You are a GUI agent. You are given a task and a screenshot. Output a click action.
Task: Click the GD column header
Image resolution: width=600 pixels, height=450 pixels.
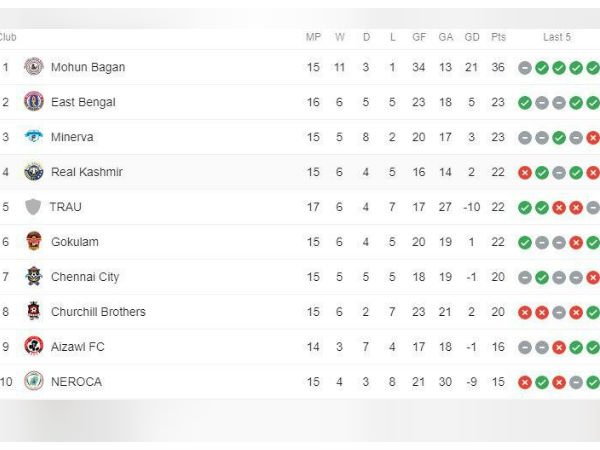coord(472,37)
